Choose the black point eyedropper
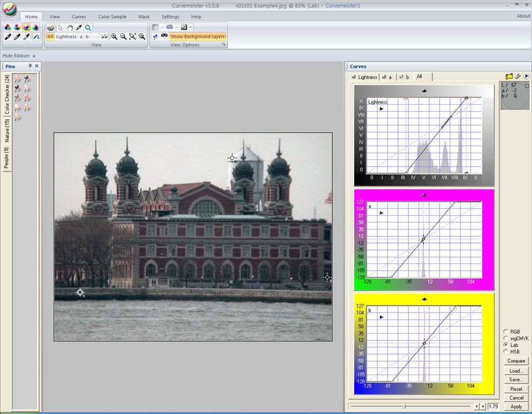Image resolution: width=532 pixels, height=414 pixels. pyautogui.click(x=8, y=37)
